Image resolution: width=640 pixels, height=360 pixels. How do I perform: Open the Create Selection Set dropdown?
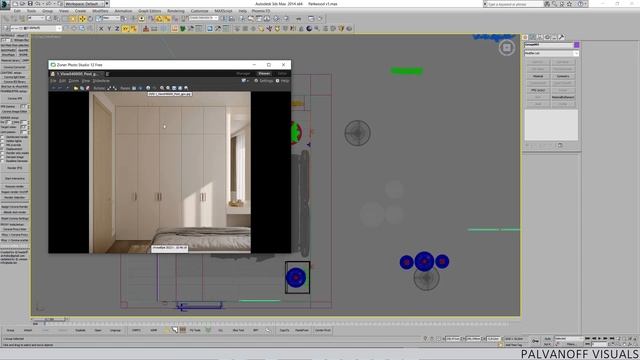tap(204, 18)
